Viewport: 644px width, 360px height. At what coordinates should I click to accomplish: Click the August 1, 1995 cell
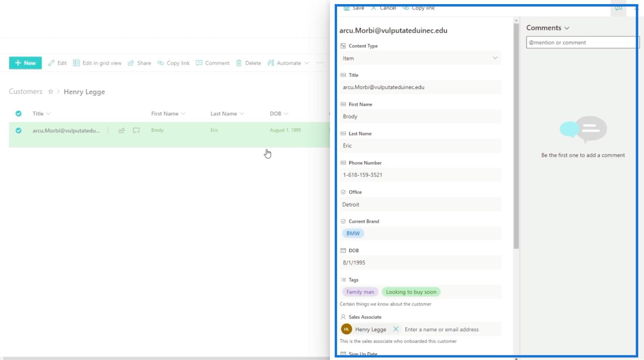(x=285, y=130)
